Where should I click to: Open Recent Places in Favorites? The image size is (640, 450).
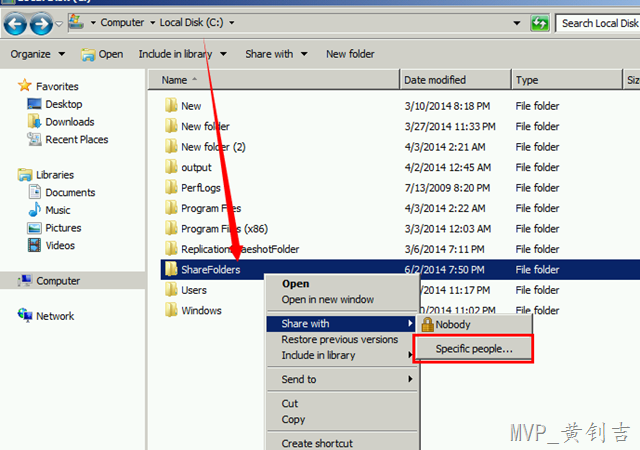point(77,139)
